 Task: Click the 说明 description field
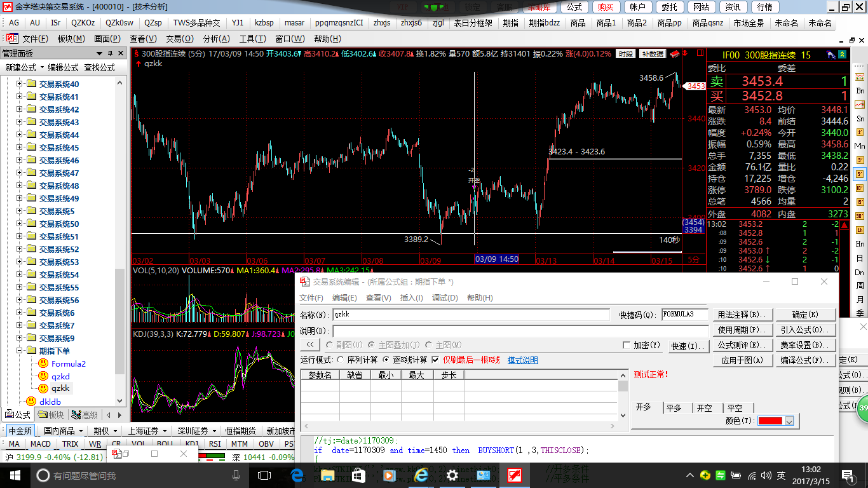[x=520, y=331]
